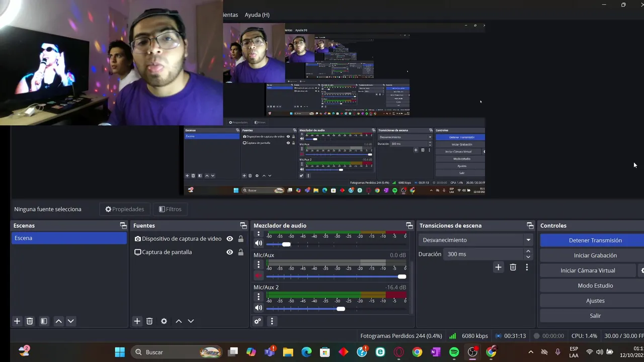Open Filtros for selected source
This screenshot has height=362, width=644.
coord(170,209)
